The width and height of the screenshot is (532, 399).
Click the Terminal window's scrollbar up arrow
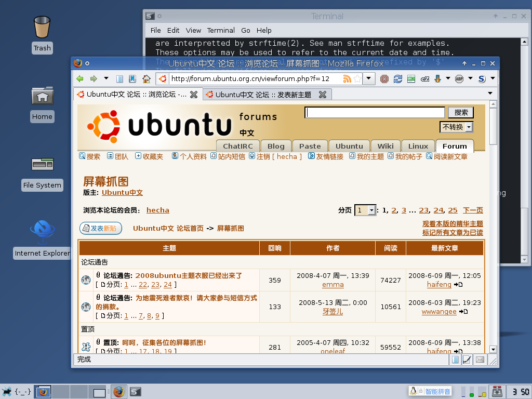click(524, 42)
